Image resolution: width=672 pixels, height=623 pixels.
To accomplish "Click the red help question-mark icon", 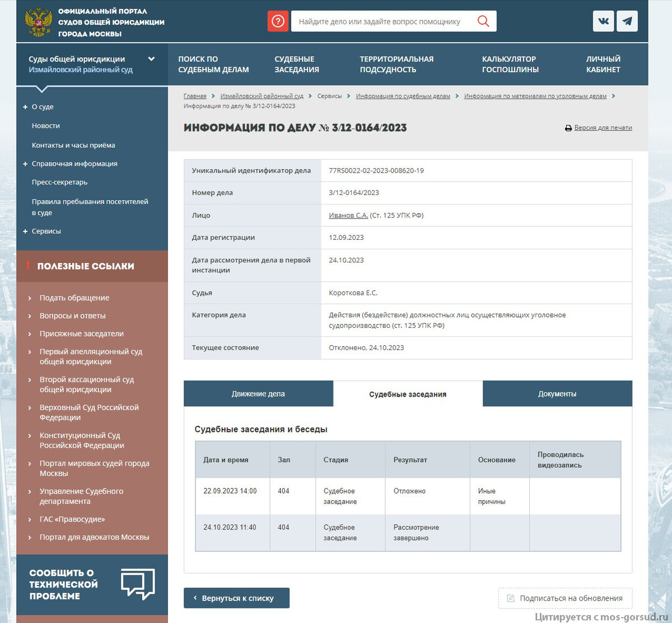I will point(278,21).
